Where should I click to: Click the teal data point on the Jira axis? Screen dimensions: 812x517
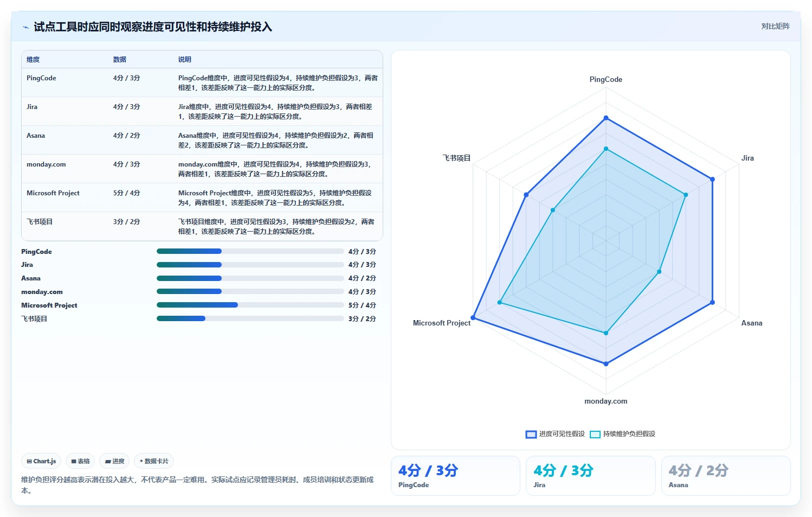pyautogui.click(x=686, y=195)
